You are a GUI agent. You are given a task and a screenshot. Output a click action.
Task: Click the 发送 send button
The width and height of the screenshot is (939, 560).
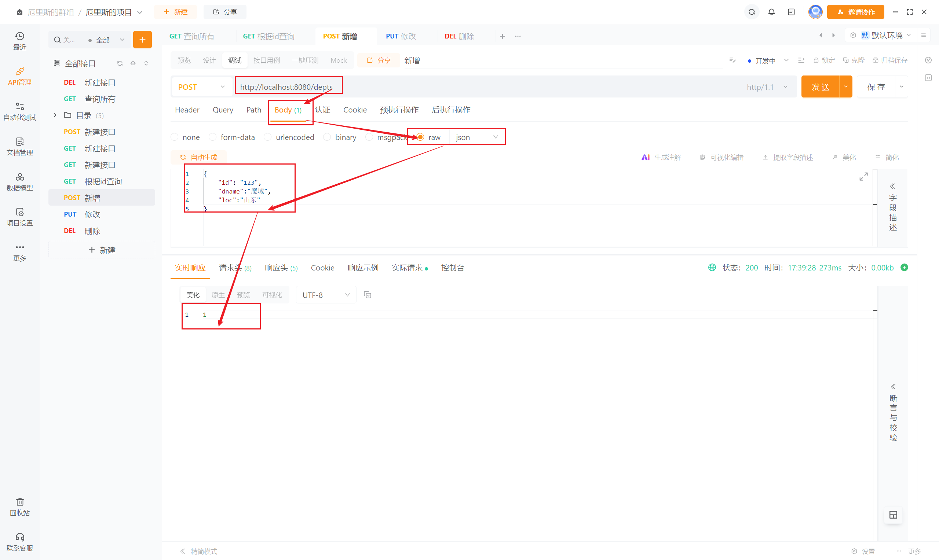(x=820, y=87)
